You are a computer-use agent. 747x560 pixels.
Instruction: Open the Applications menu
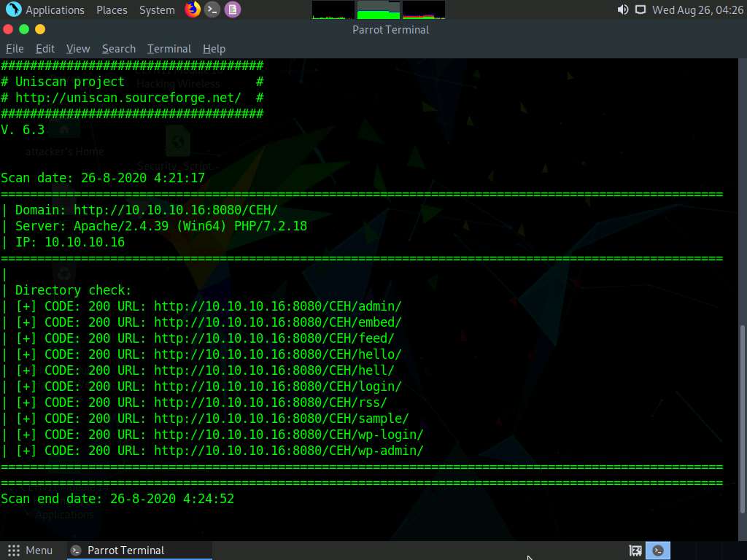pos(55,10)
